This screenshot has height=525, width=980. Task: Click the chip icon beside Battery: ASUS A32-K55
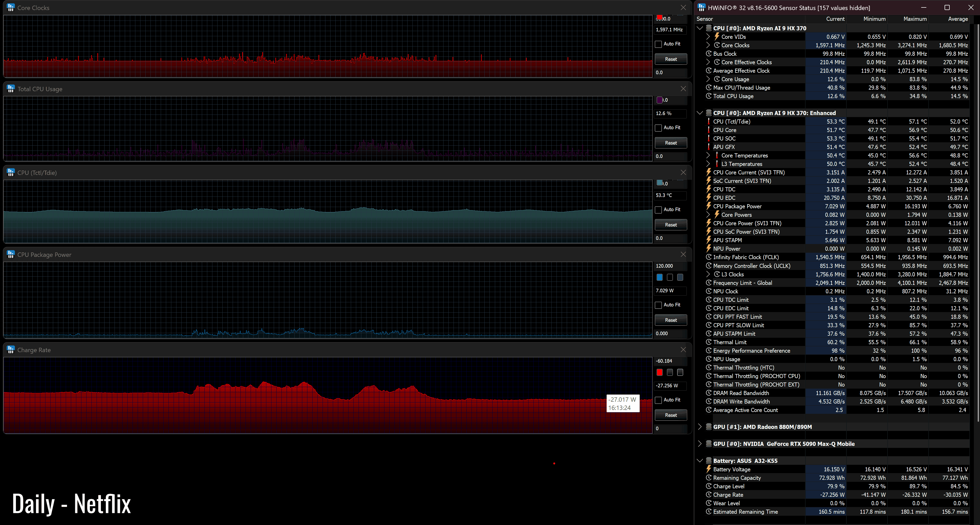point(708,461)
